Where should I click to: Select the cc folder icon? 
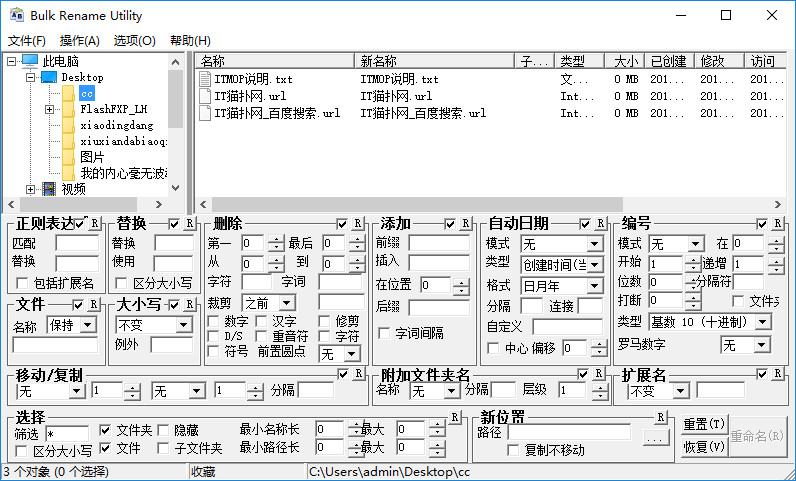pyautogui.click(x=69, y=93)
